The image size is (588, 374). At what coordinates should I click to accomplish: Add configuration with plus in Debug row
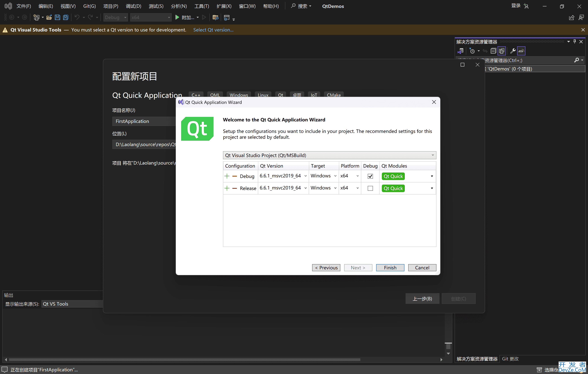[x=227, y=176]
